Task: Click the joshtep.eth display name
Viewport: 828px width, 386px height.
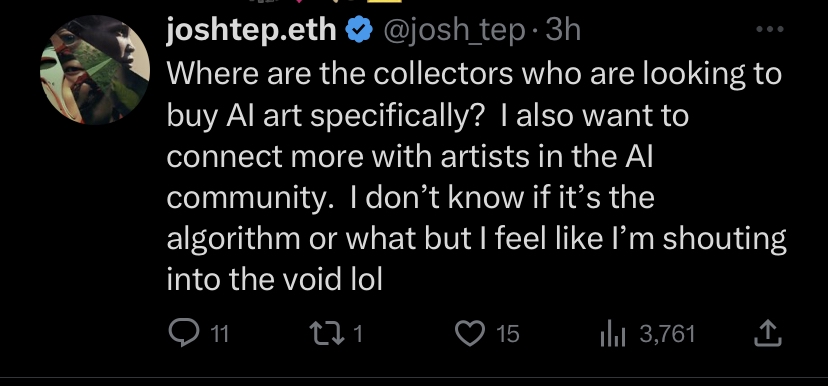Action: (252, 32)
